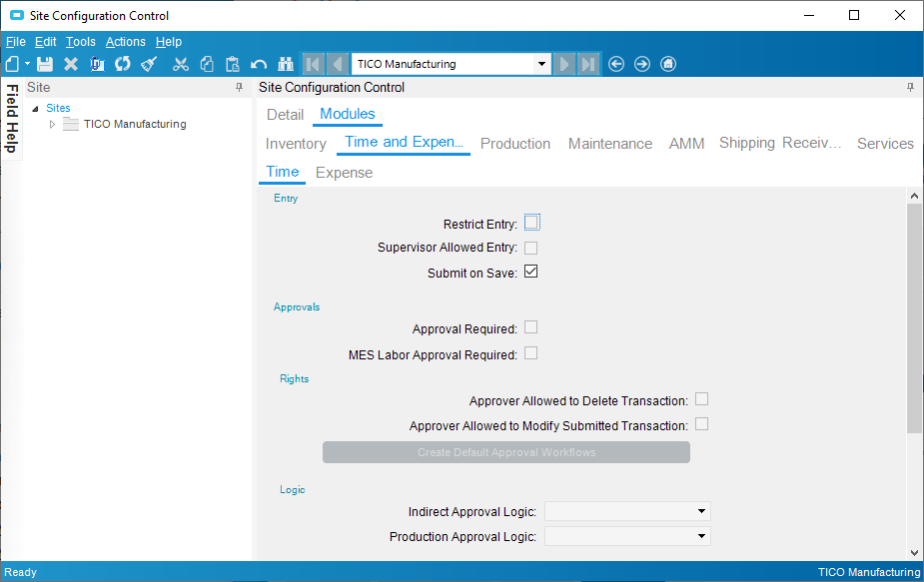
Task: Go to the next record
Action: click(x=564, y=64)
